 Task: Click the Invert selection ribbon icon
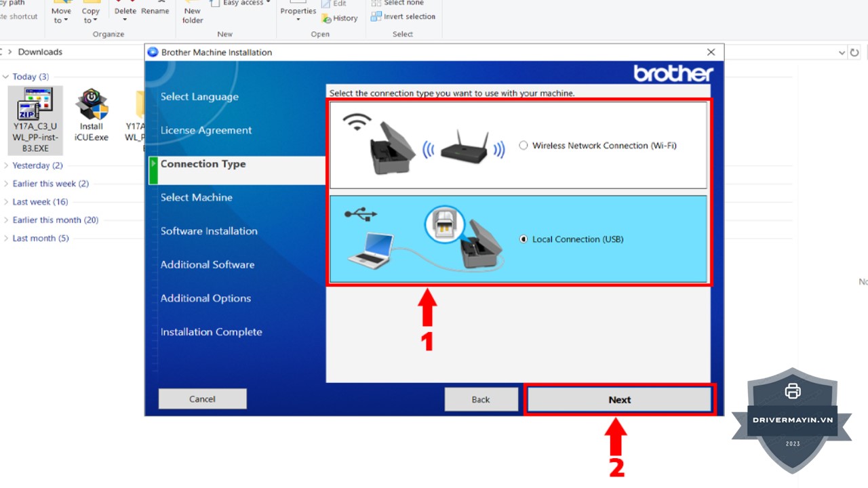coord(376,17)
